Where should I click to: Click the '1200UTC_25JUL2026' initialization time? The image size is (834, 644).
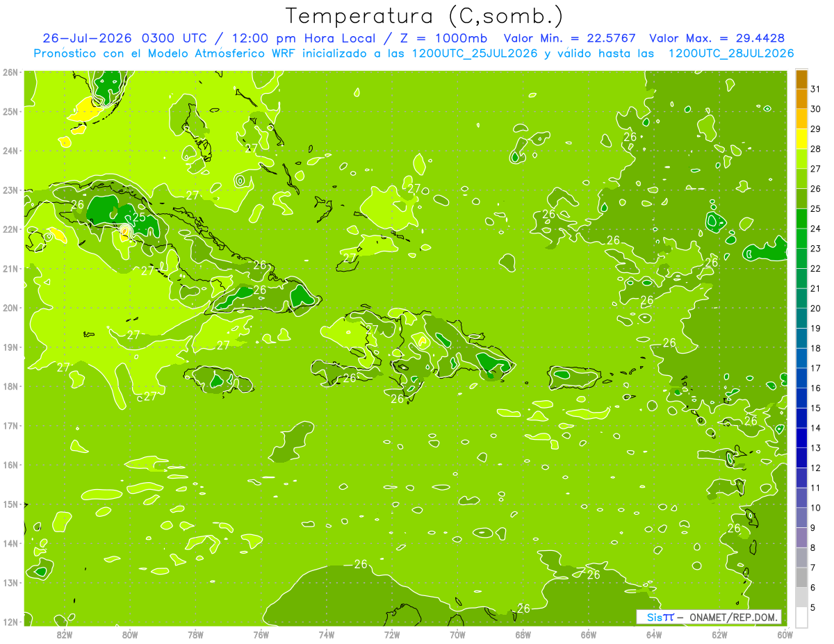click(475, 53)
